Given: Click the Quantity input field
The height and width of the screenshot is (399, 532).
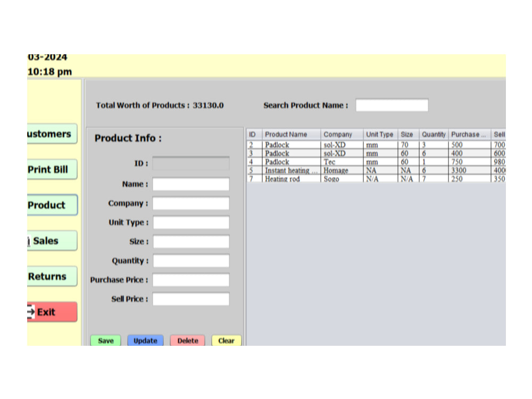Looking at the screenshot, I should (x=190, y=261).
